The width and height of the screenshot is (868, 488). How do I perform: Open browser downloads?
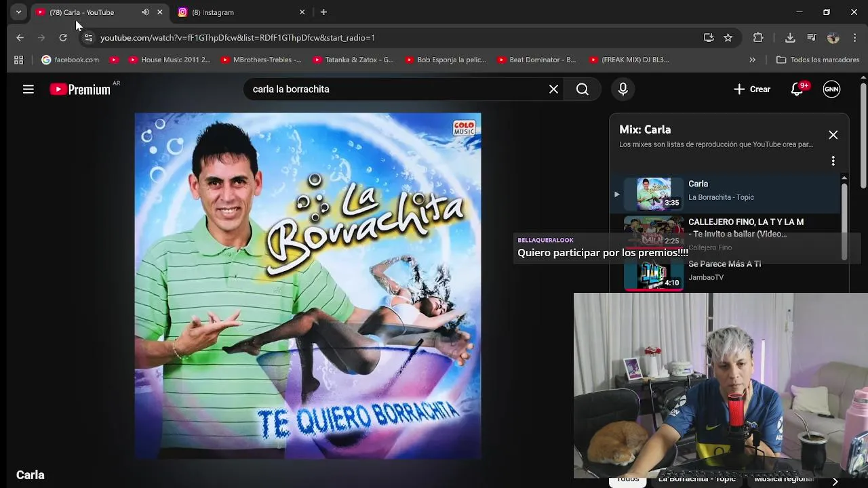(x=790, y=38)
